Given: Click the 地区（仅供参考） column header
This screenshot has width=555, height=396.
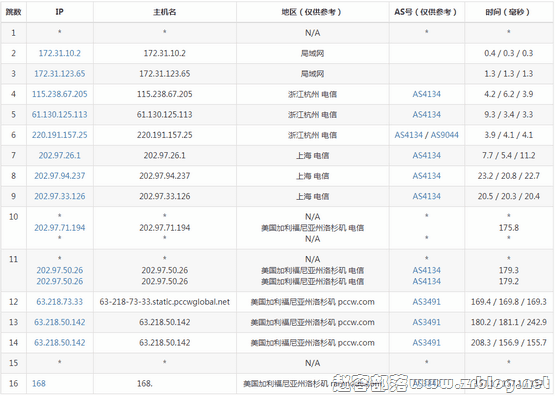Looking at the screenshot, I should click(x=313, y=12).
